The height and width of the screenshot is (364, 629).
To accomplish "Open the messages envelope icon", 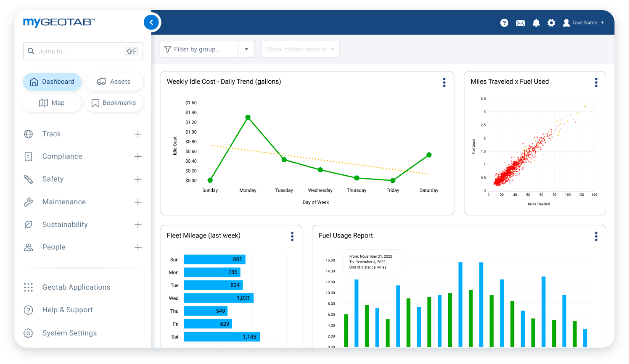I will [x=520, y=23].
